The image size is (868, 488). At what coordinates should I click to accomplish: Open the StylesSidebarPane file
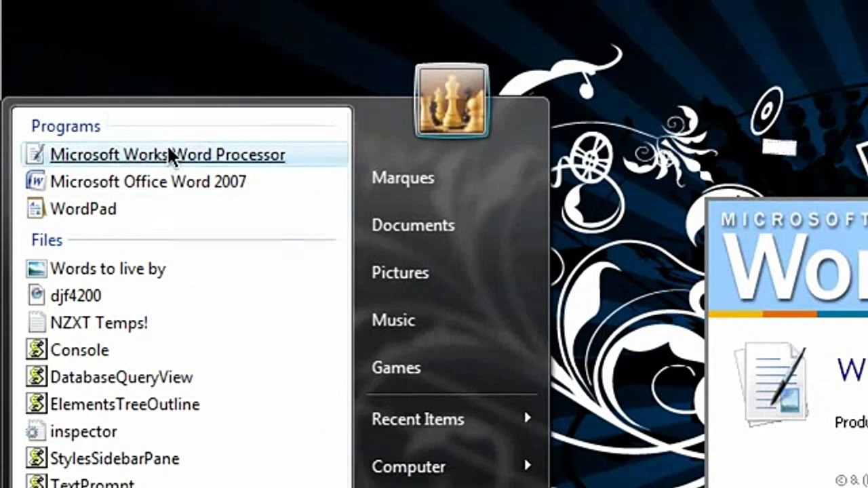(115, 458)
